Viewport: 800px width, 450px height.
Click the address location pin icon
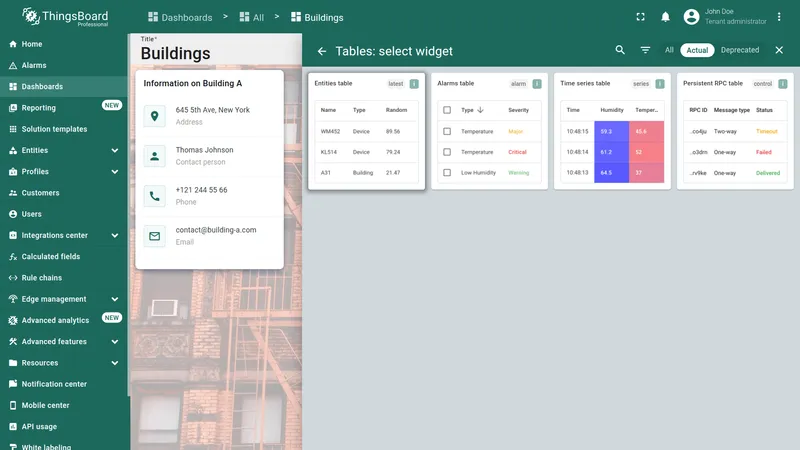[155, 116]
